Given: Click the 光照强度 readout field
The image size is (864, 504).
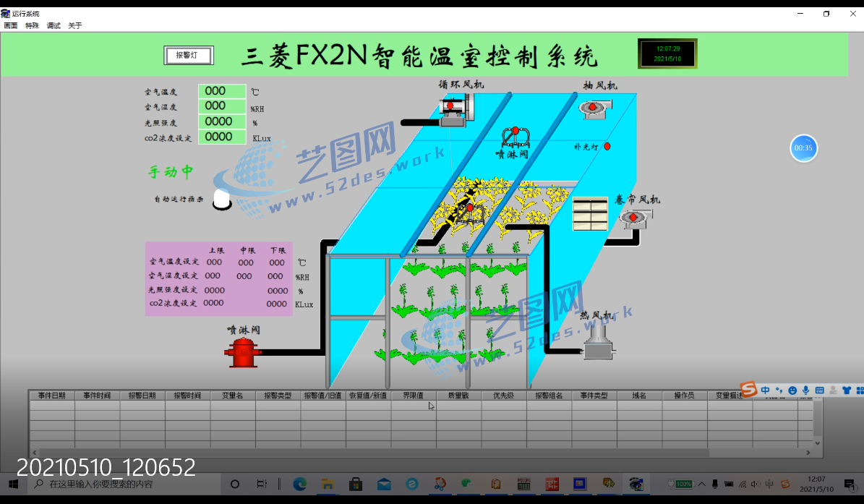Looking at the screenshot, I should point(222,121).
